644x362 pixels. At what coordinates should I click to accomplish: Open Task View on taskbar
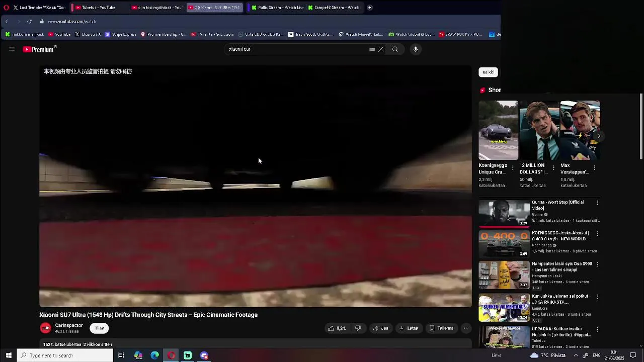pos(121,355)
